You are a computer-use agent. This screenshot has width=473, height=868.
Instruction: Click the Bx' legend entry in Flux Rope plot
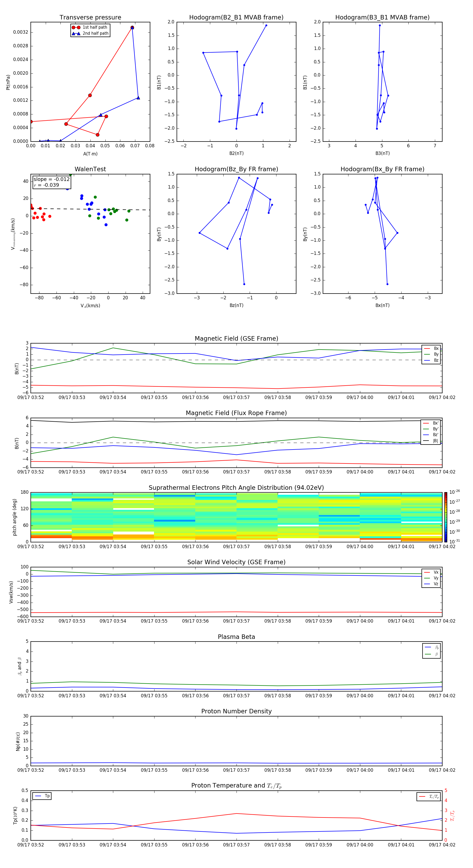(431, 423)
